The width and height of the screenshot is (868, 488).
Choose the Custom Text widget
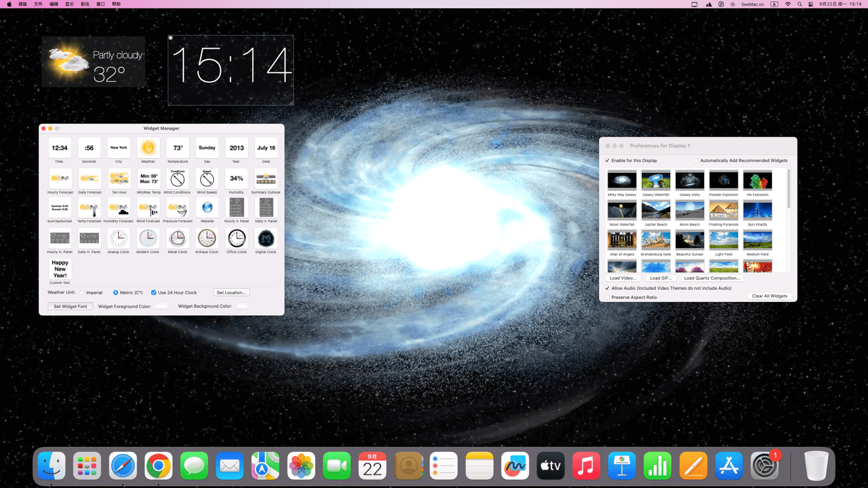[x=60, y=269]
